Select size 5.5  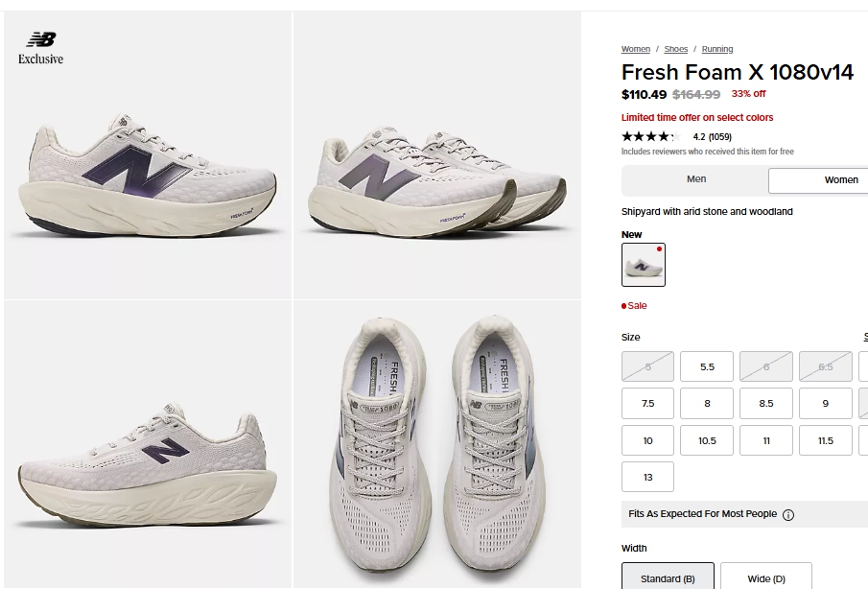tap(707, 366)
